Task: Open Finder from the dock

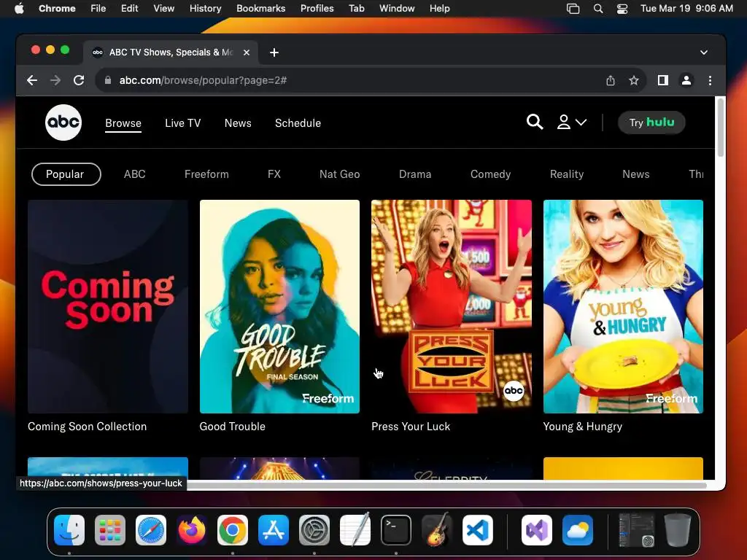Action: click(x=69, y=530)
